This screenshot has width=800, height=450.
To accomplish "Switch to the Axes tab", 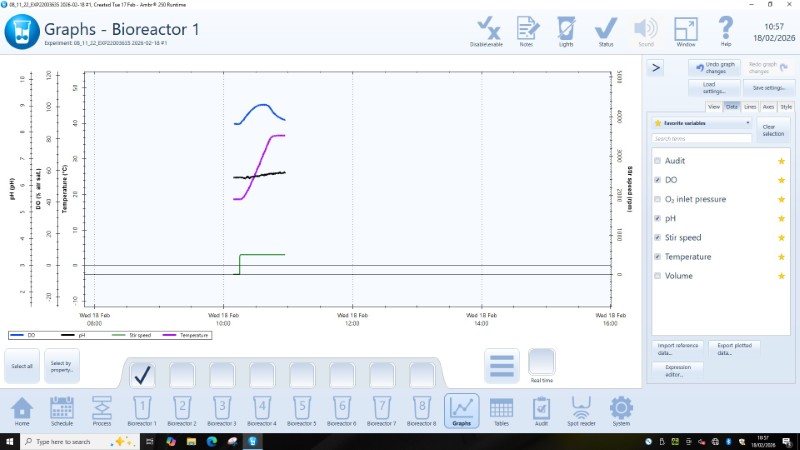I will 768,106.
